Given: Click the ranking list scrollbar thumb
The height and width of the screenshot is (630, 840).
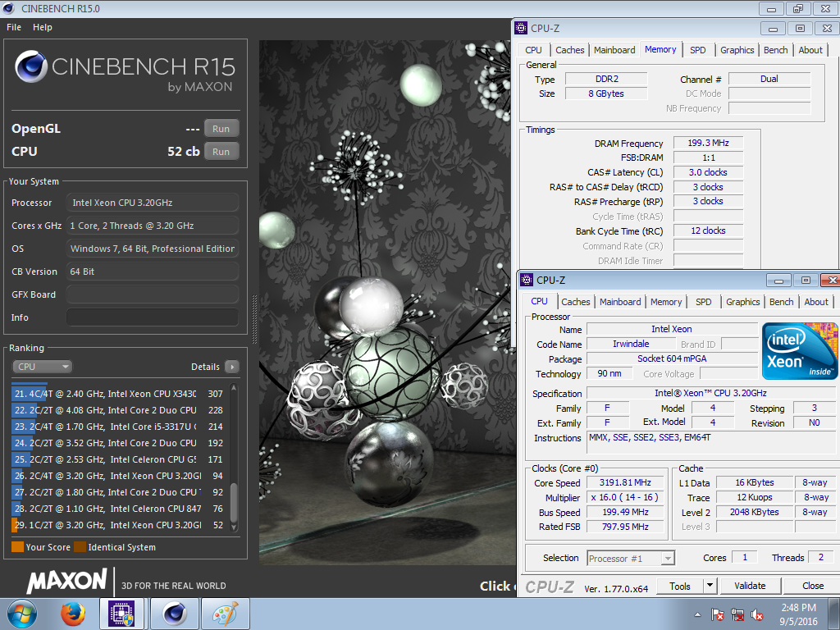Looking at the screenshot, I should click(x=234, y=502).
